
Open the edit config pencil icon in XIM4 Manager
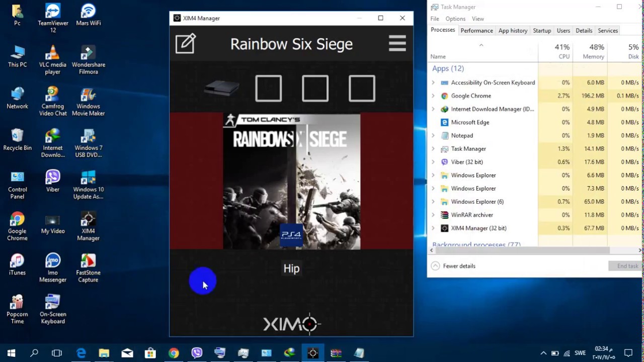(x=186, y=44)
